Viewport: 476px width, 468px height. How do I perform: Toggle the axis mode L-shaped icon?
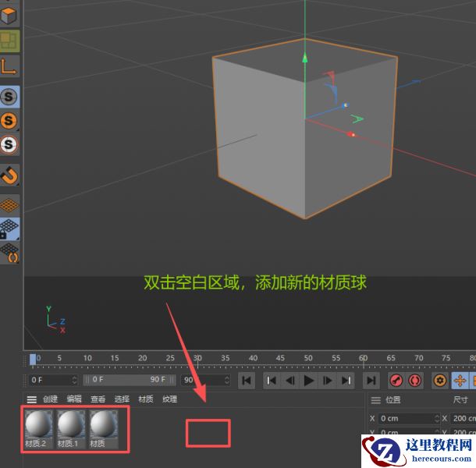tap(9, 66)
